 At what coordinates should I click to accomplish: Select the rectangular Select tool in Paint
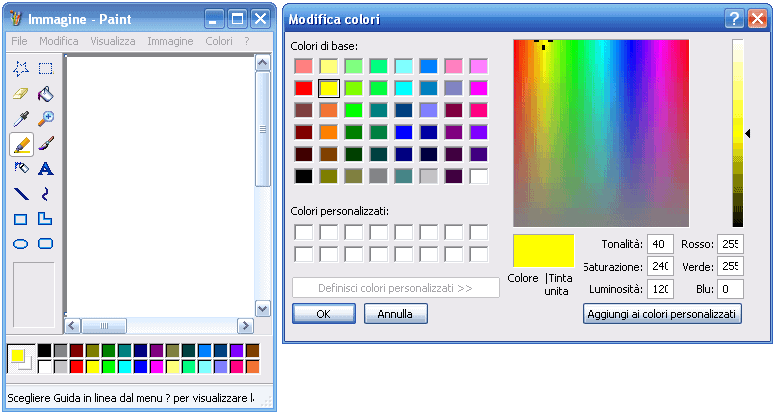point(45,69)
